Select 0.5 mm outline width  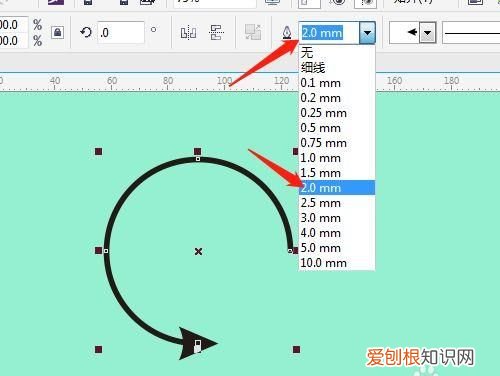pos(337,128)
